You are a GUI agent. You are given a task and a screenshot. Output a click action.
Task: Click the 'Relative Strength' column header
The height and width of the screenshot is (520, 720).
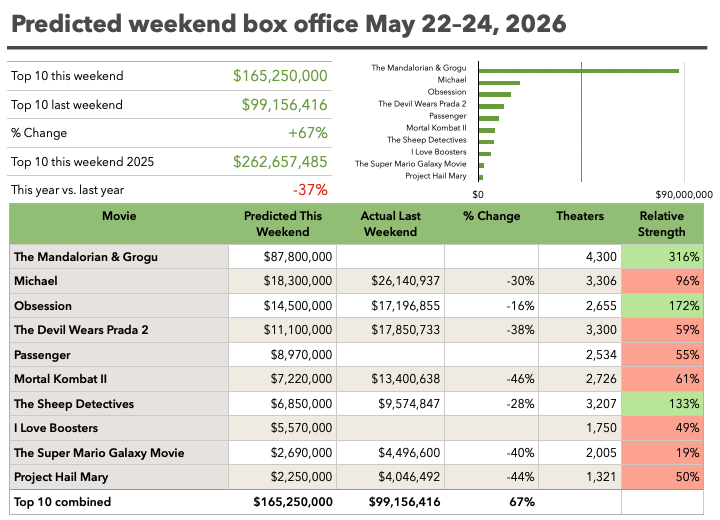pos(662,224)
